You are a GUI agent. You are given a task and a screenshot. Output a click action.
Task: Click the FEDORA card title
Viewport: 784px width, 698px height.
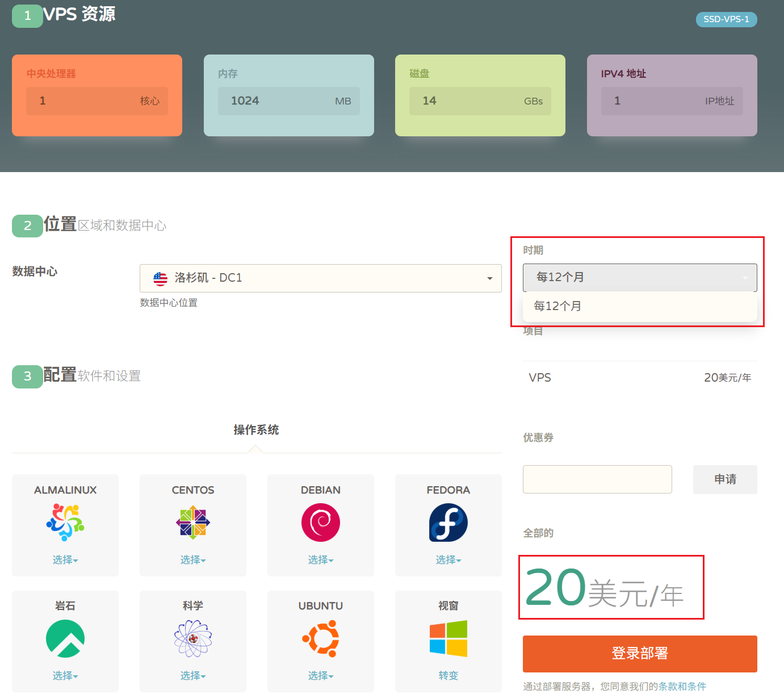pos(448,490)
